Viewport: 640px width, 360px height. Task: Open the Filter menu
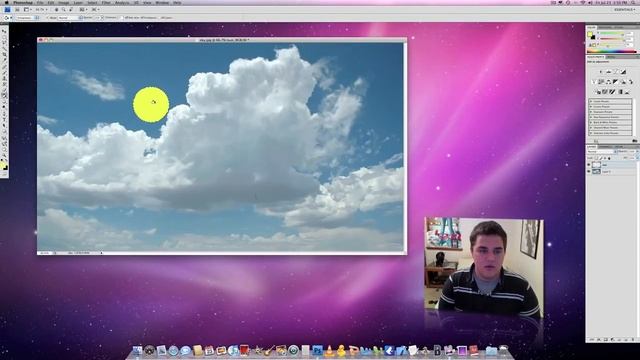pos(106,2)
